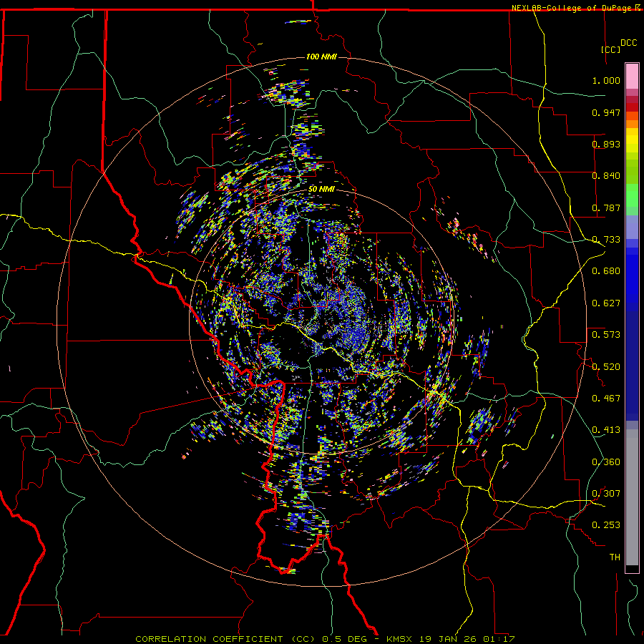Click the 0.573 scale value
The image size is (644, 644).
(606, 335)
